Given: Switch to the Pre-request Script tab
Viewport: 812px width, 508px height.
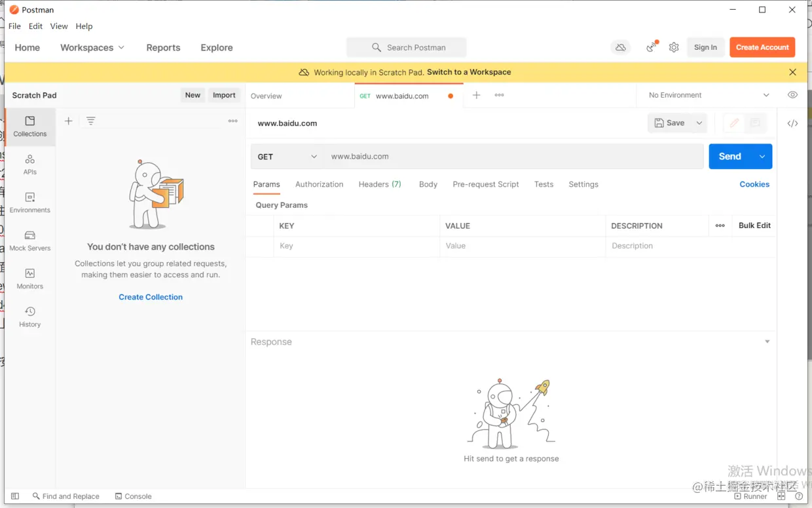Looking at the screenshot, I should pyautogui.click(x=486, y=184).
